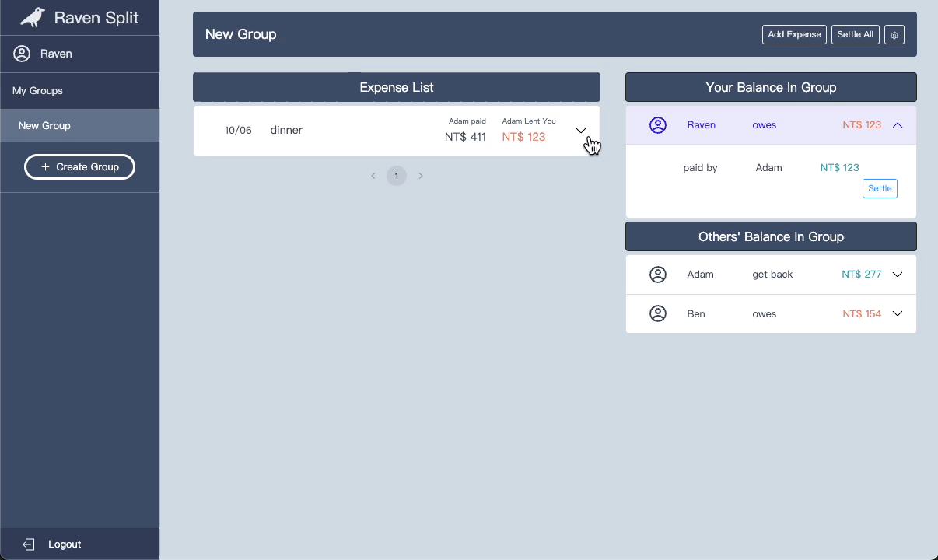Click Others' Balance In Group header
938x560 pixels.
point(771,236)
